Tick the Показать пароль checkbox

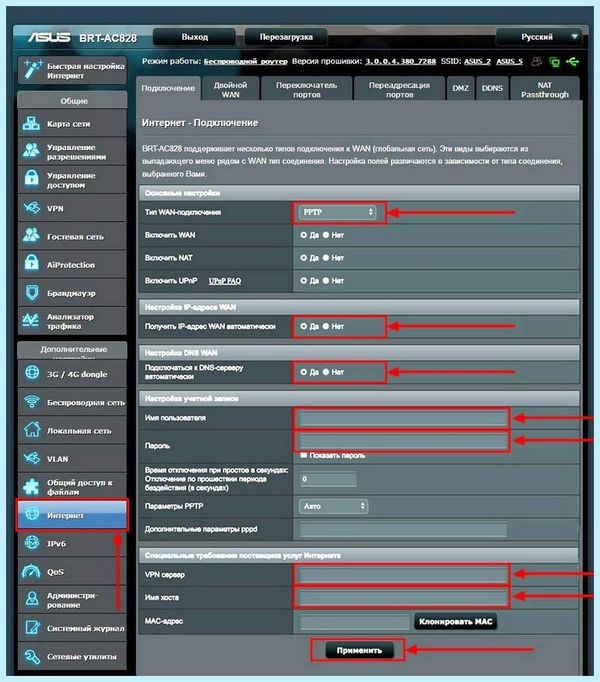[304, 455]
